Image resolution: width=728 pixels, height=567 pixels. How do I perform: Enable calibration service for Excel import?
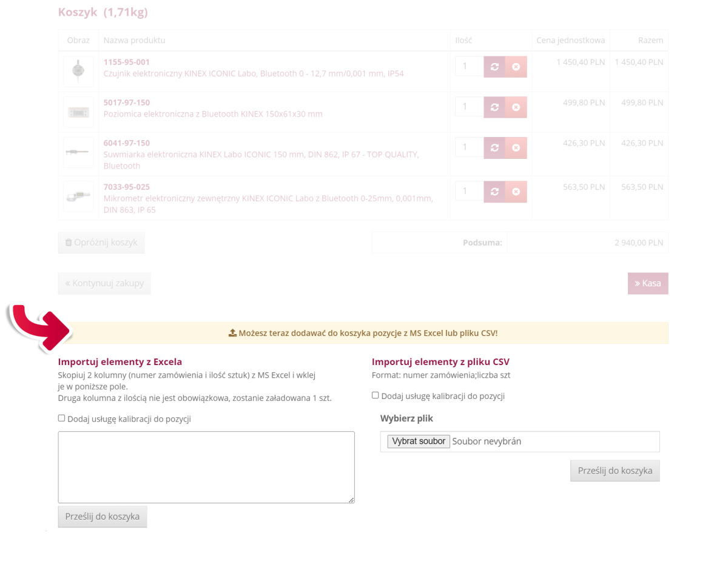coord(61,418)
